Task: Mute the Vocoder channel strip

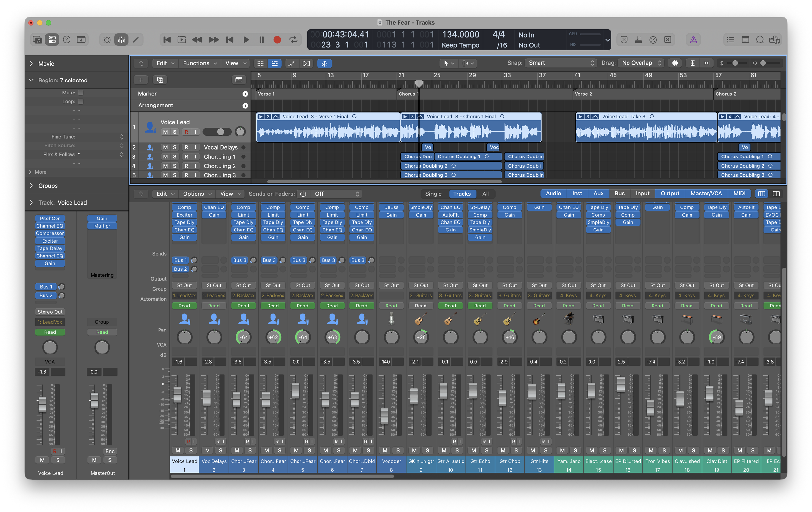Action: [x=385, y=450]
